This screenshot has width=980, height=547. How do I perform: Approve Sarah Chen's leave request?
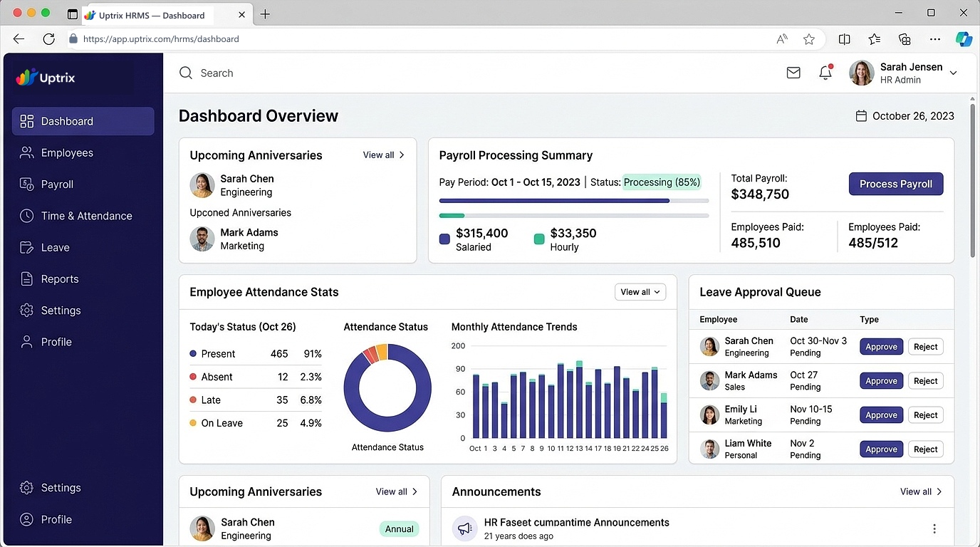point(882,347)
